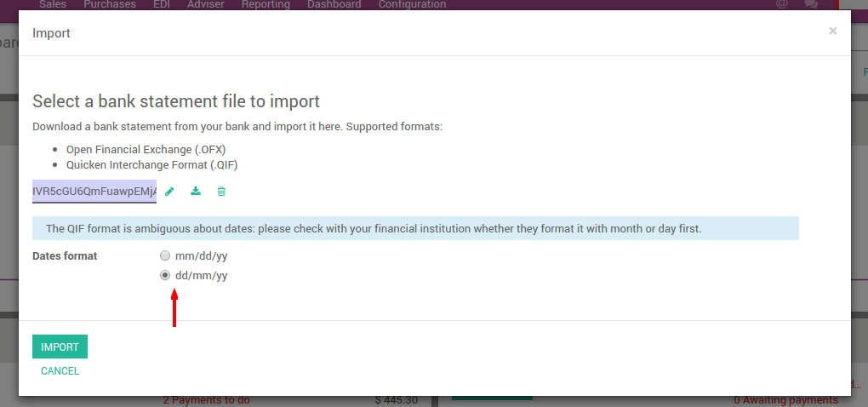Screen dimensions: 868x407
Task: Open the Configuration menu
Action: 412,4
